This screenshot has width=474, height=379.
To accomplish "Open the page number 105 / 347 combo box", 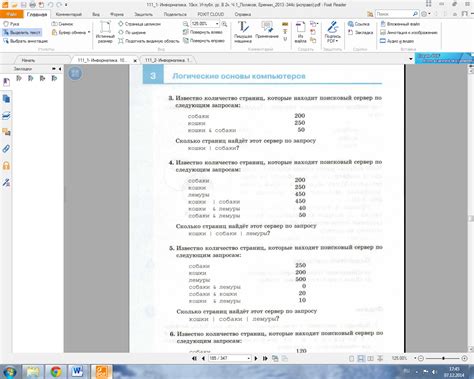I will 229,358.
